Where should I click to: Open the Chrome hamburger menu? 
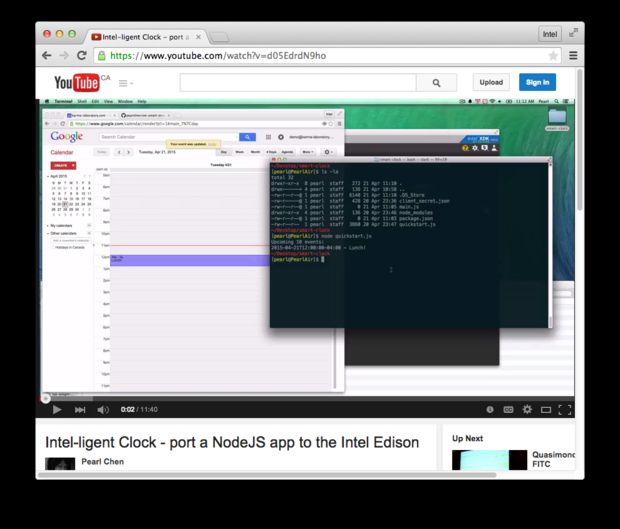(573, 56)
